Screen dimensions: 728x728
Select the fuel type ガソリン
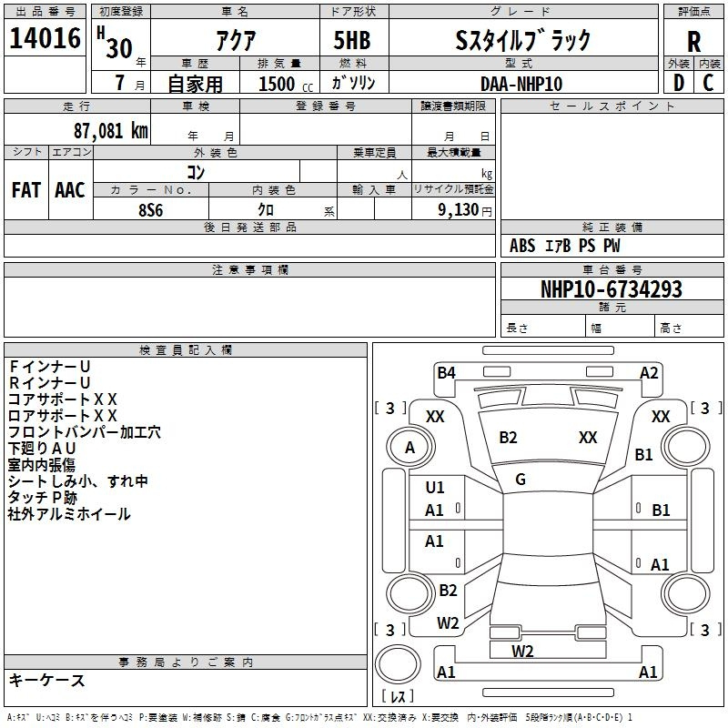pos(353,83)
